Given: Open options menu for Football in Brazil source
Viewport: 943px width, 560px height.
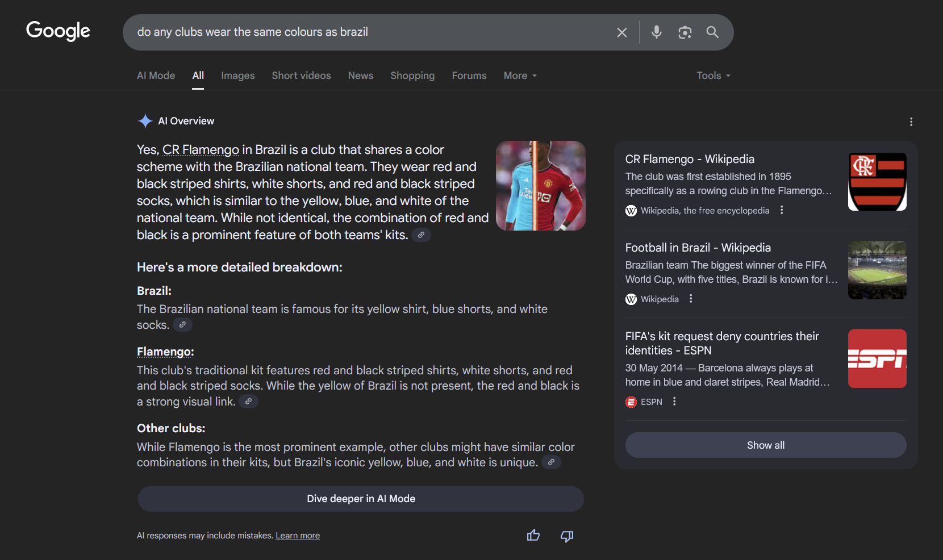Looking at the screenshot, I should pyautogui.click(x=691, y=299).
